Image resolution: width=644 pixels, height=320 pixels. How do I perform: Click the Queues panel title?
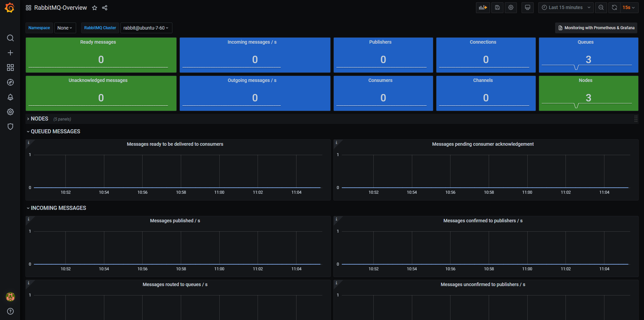coord(585,42)
